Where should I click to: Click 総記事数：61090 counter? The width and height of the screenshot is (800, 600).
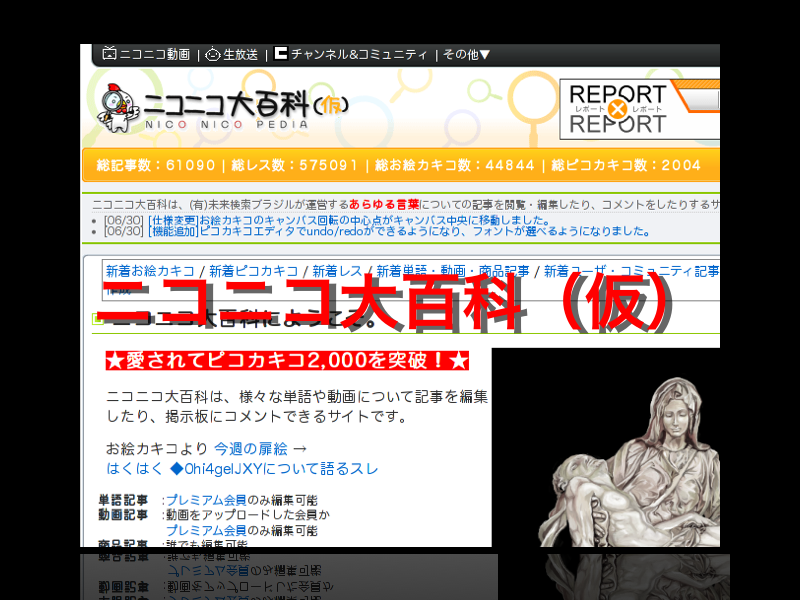(x=156, y=165)
